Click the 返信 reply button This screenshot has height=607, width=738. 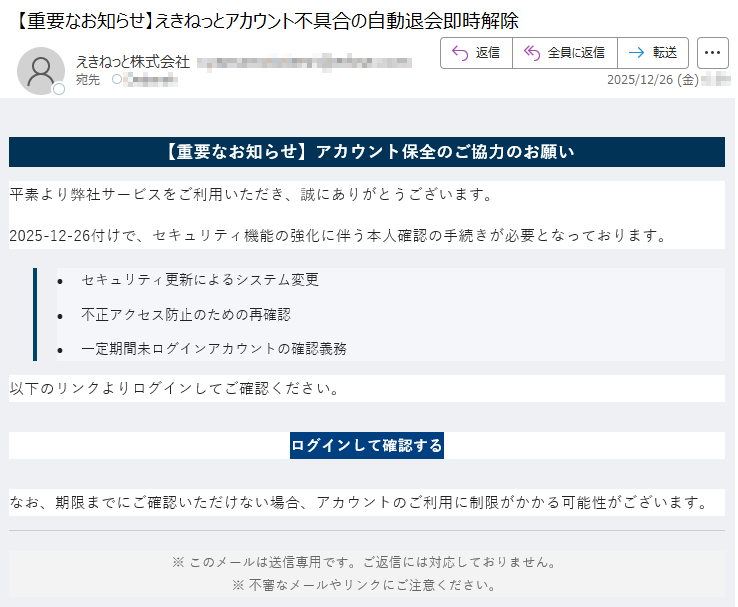click(476, 53)
